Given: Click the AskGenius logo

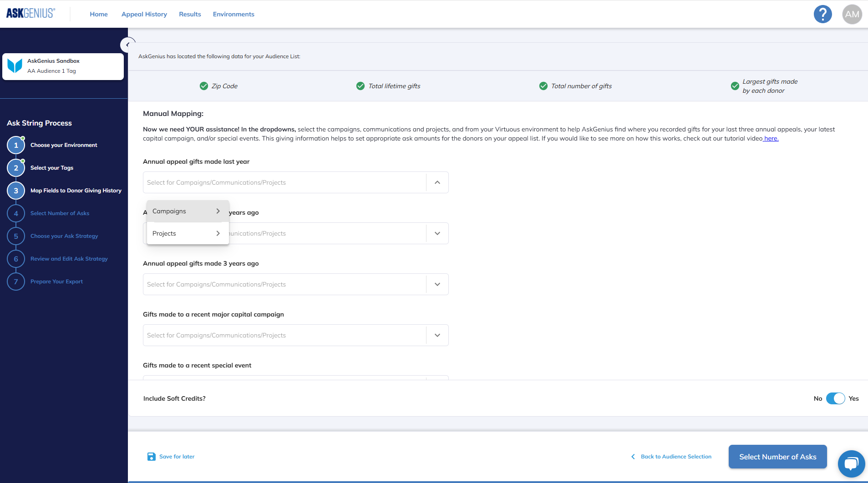Looking at the screenshot, I should pyautogui.click(x=30, y=14).
